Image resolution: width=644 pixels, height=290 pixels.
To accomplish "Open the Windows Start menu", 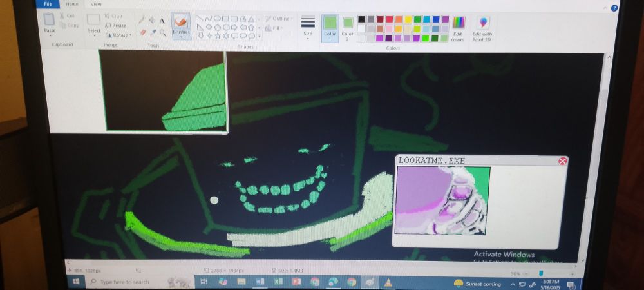I will click(75, 282).
